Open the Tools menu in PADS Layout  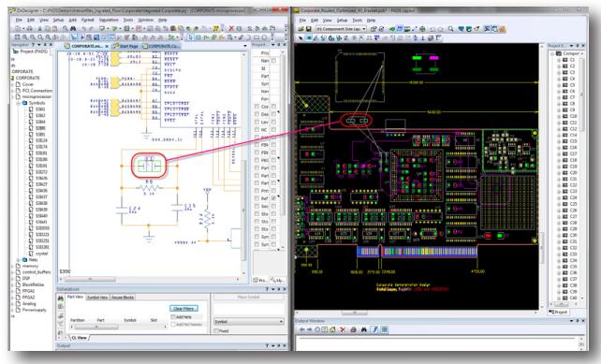358,20
